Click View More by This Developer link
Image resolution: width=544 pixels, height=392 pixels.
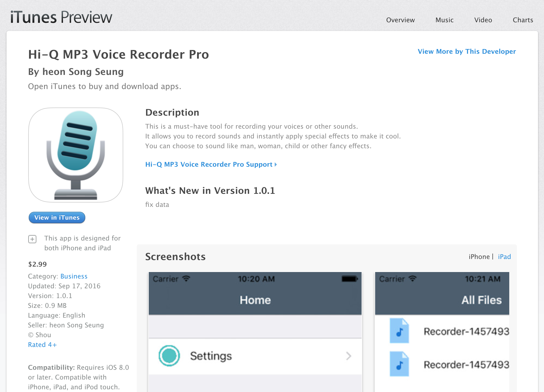467,52
